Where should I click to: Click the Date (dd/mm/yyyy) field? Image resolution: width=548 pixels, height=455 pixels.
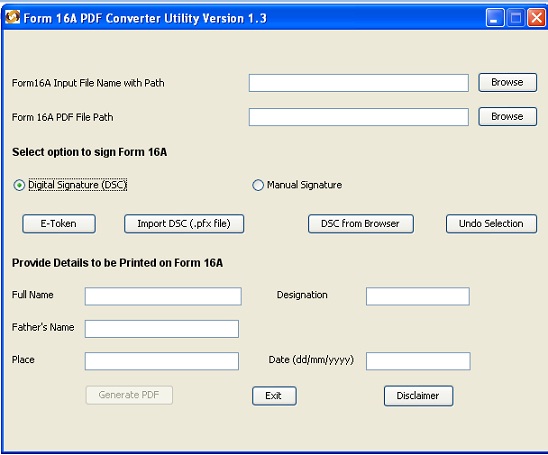click(x=418, y=361)
